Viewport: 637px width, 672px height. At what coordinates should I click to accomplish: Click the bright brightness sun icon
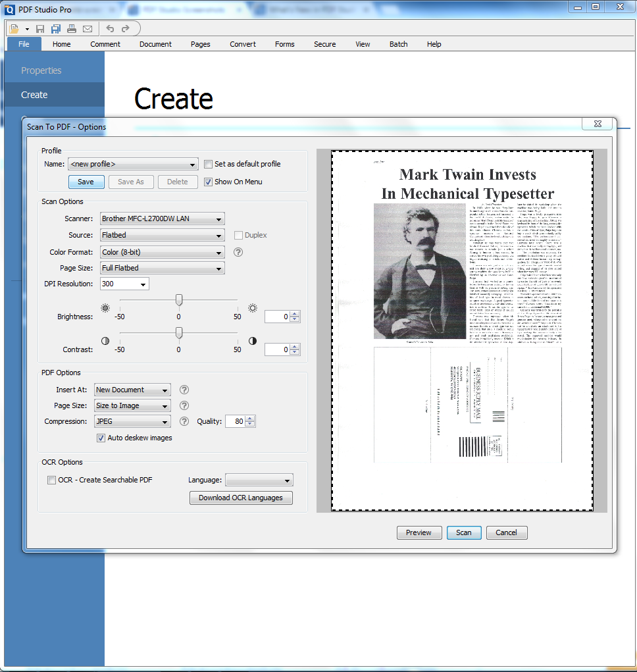click(x=253, y=308)
